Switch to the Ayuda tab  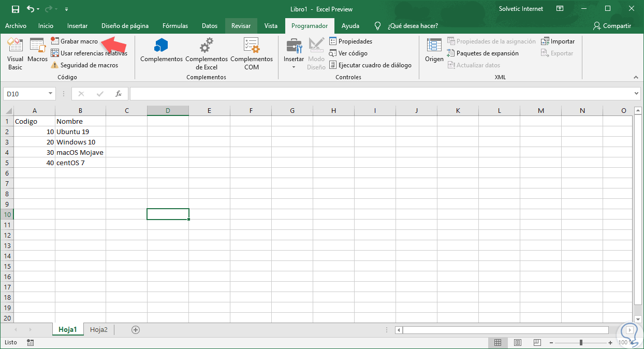pos(350,26)
